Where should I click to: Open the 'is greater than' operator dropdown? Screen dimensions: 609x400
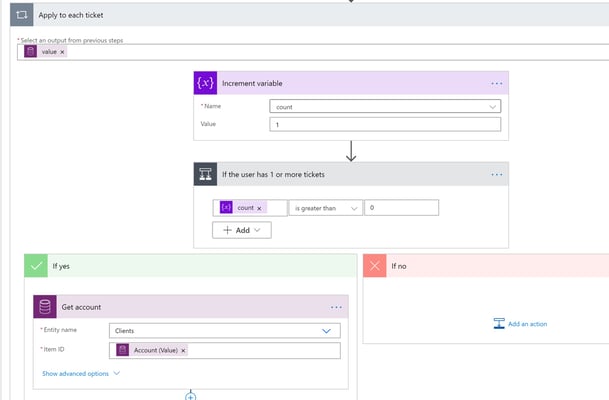325,208
